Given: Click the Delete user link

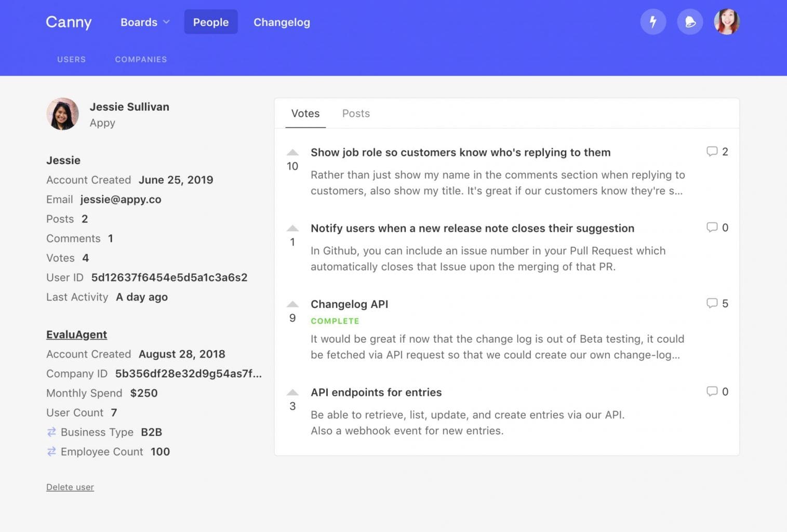Looking at the screenshot, I should point(70,487).
